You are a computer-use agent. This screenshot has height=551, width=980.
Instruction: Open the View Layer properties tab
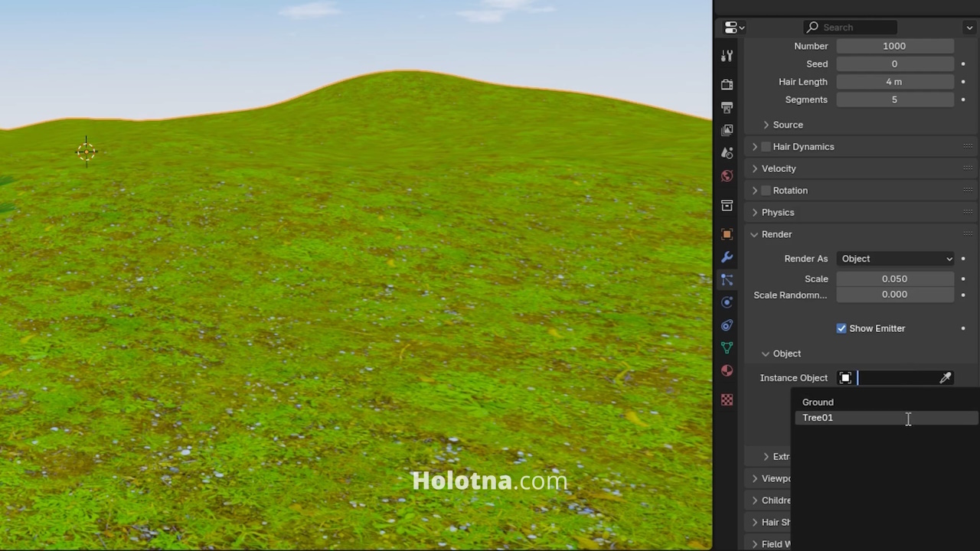tap(727, 130)
